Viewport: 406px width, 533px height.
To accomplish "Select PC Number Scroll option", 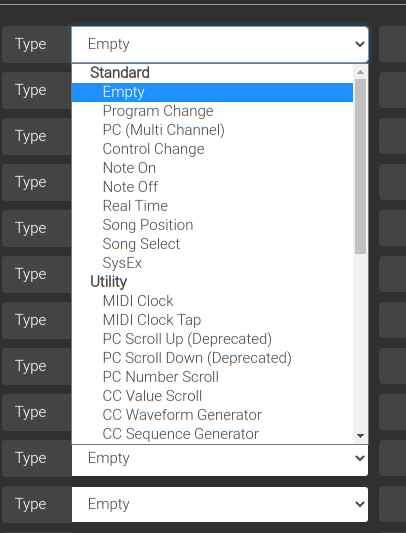I will 212,377.
